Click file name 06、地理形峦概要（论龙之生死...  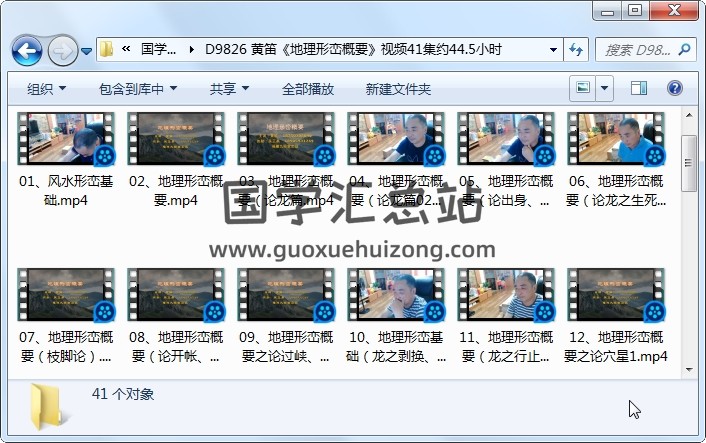616,191
